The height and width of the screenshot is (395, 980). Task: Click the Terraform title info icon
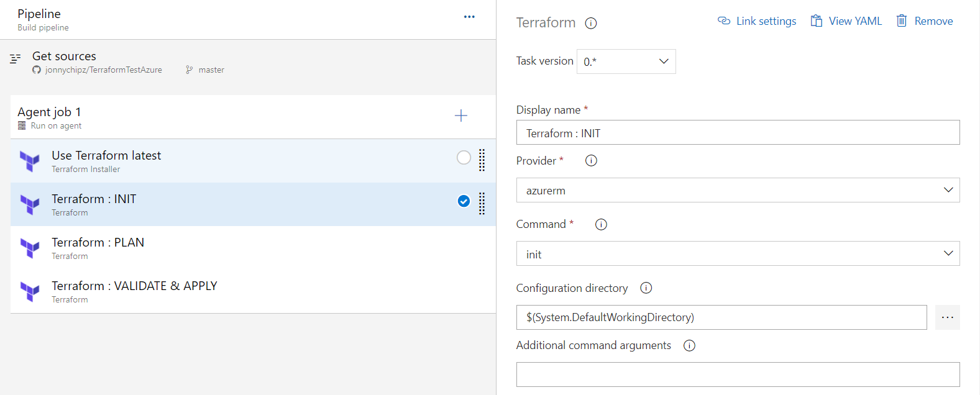[x=591, y=24]
